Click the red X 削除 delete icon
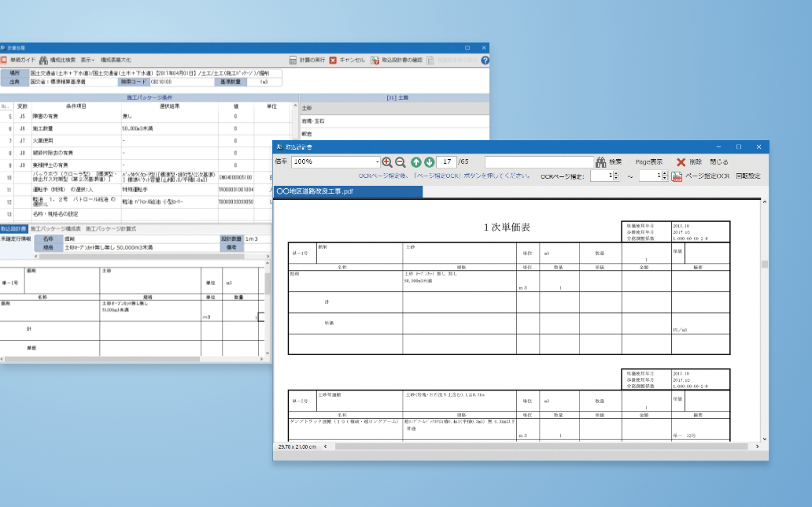Screen dimensions: 812x507 click(681, 161)
